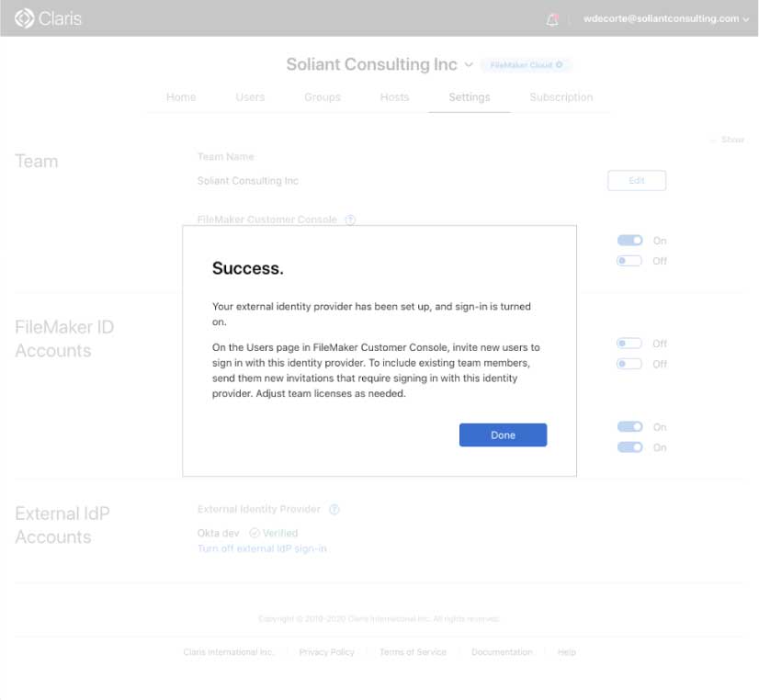Open the wdecorte@soliantconsulting.com account menu

point(666,19)
